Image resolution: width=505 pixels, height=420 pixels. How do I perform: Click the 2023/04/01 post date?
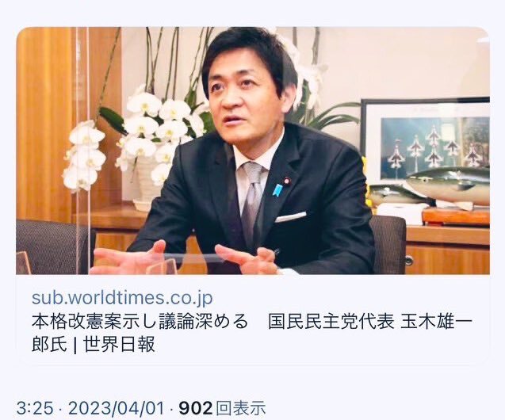click(x=117, y=408)
